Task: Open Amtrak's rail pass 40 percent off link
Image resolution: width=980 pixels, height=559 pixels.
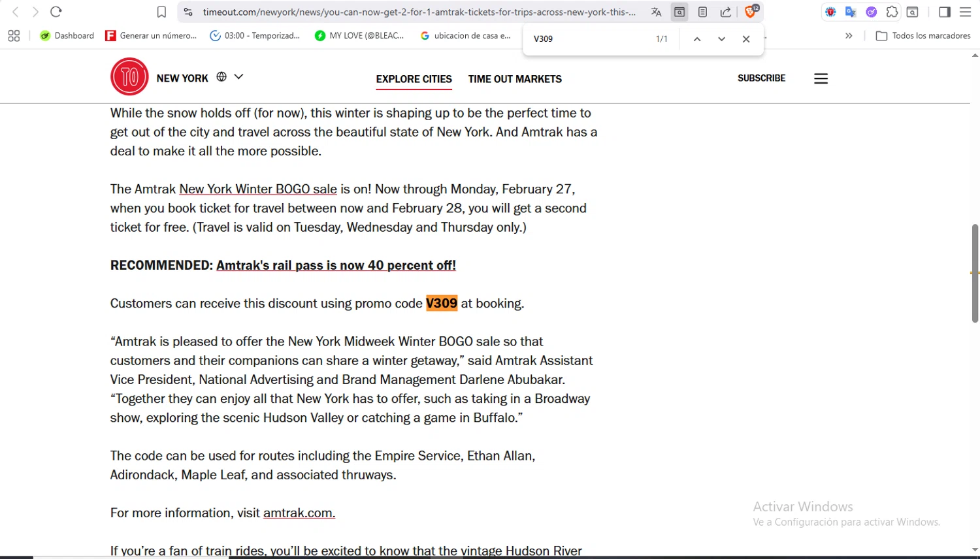Action: click(x=336, y=265)
